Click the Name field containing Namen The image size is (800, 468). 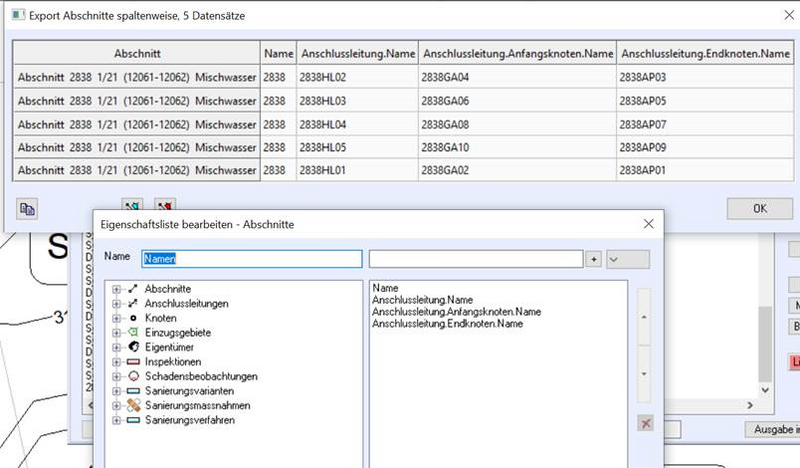252,259
